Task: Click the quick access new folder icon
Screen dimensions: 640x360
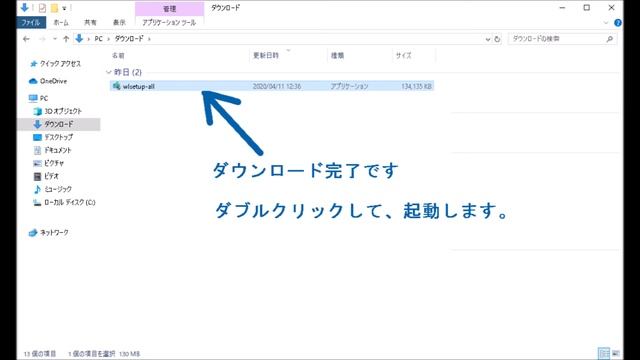Action: pyautogui.click(x=54, y=8)
